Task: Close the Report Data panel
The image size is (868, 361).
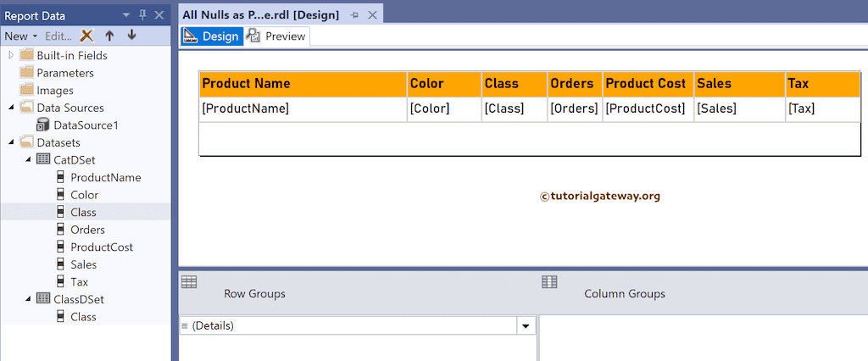Action: (x=159, y=15)
